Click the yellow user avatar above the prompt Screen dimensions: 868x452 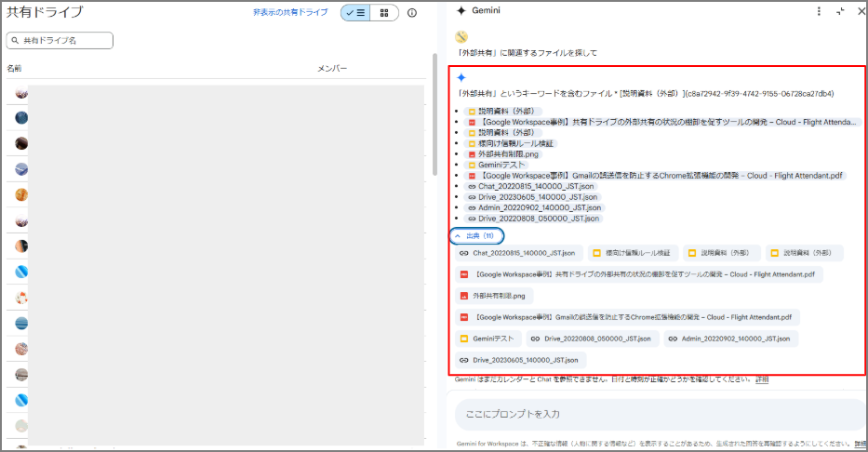click(461, 36)
